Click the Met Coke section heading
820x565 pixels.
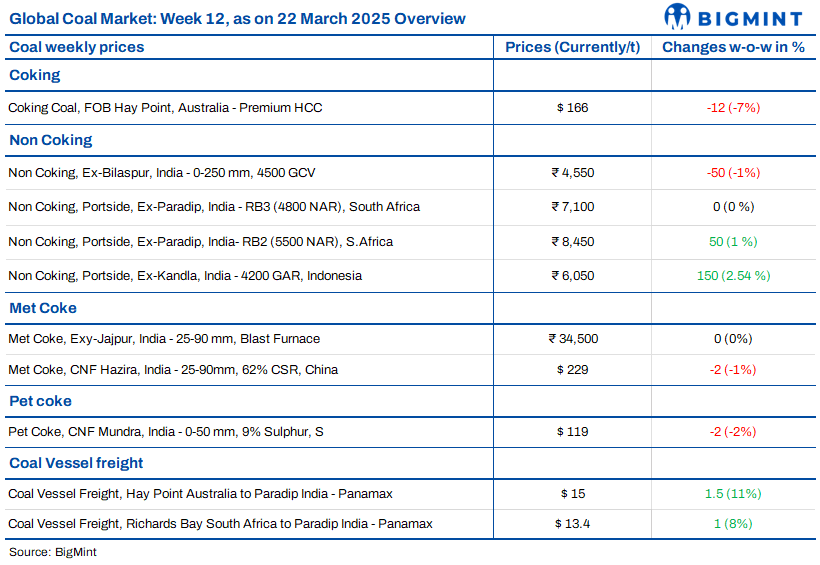click(43, 307)
